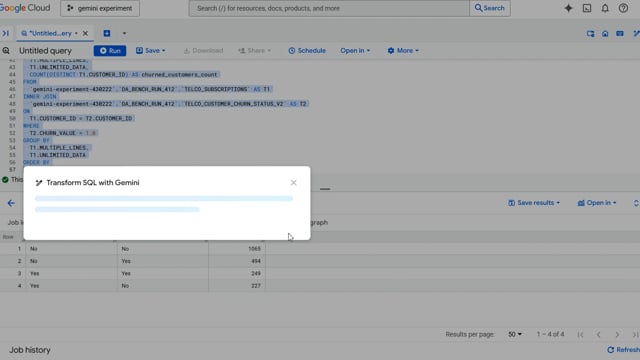Image resolution: width=640 pixels, height=360 pixels.
Task: Go to next results page icon
Action: pos(617,334)
